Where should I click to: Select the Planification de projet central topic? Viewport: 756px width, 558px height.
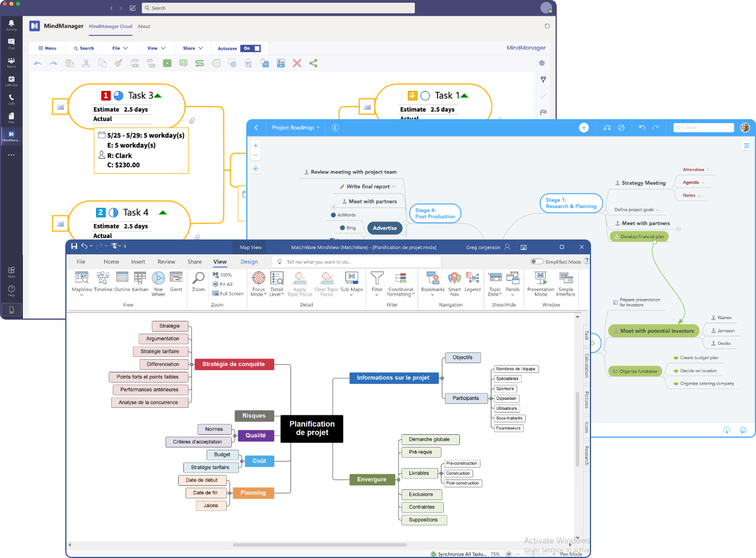coord(312,429)
